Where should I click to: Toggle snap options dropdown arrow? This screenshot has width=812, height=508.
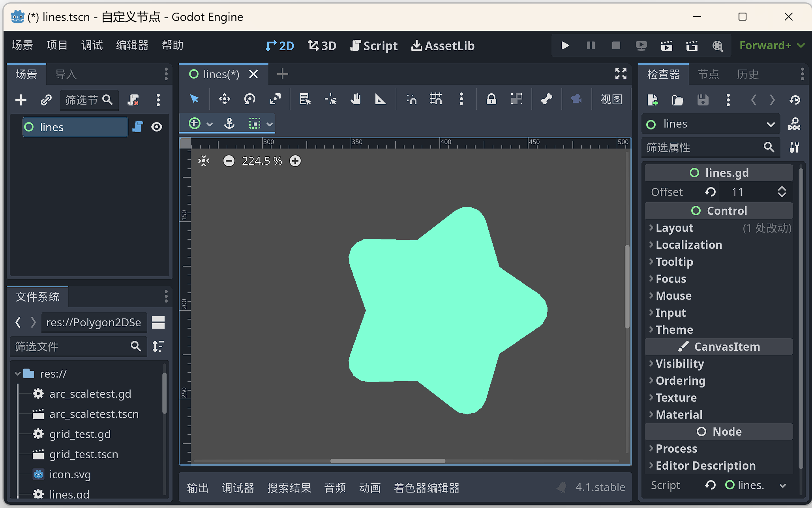tap(270, 124)
